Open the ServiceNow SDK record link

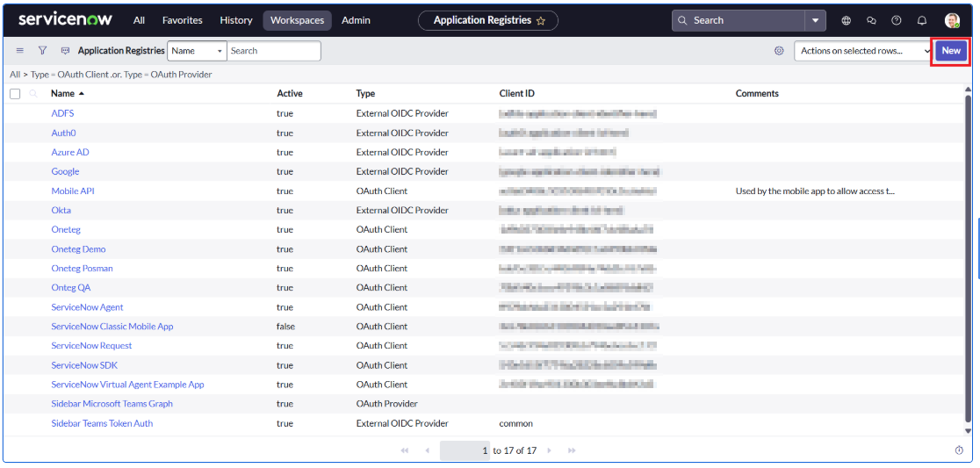click(x=84, y=365)
